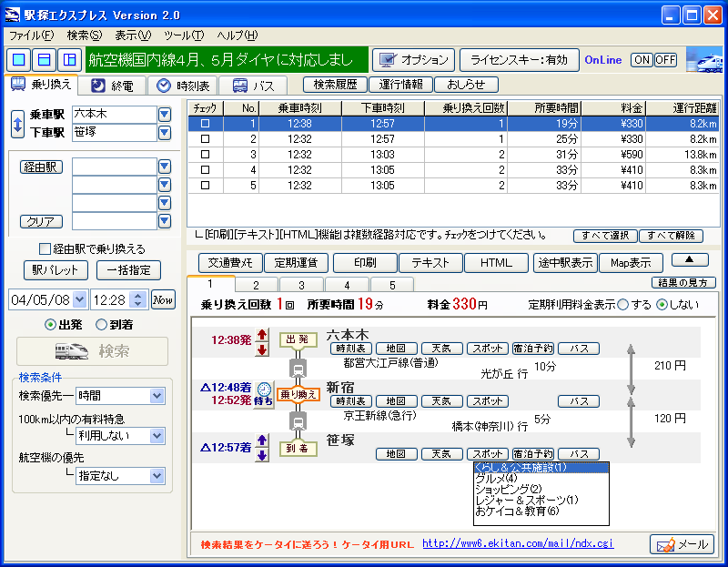This screenshot has height=567, width=728.
Task: Open the ekitan.com mobile URL link
Action: (518, 543)
